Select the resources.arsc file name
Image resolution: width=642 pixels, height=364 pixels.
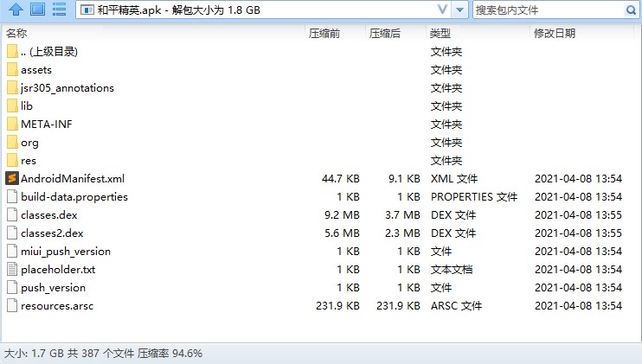(57, 306)
